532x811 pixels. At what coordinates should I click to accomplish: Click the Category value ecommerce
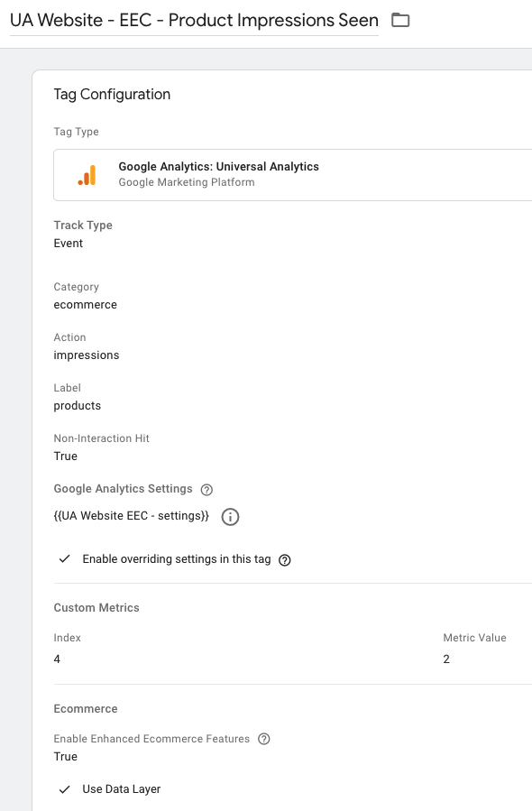pos(86,305)
